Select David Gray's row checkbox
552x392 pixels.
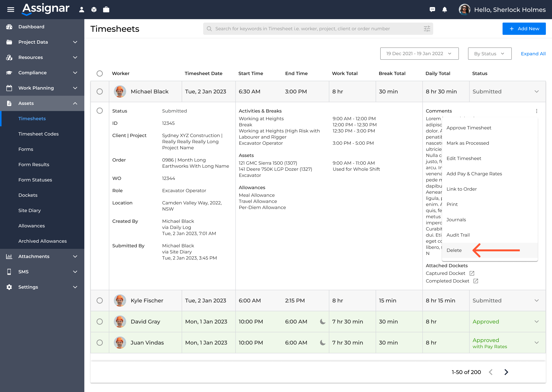point(100,322)
